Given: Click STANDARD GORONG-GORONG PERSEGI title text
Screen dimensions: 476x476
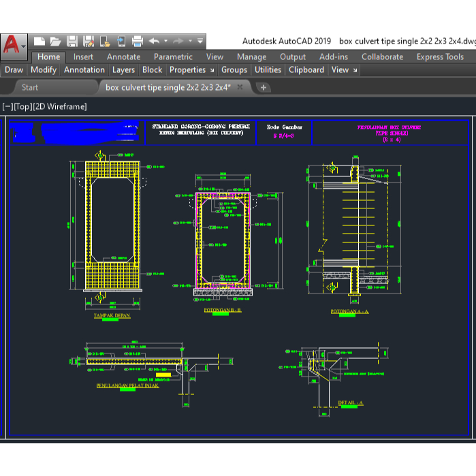Looking at the screenshot, I should [x=201, y=126].
